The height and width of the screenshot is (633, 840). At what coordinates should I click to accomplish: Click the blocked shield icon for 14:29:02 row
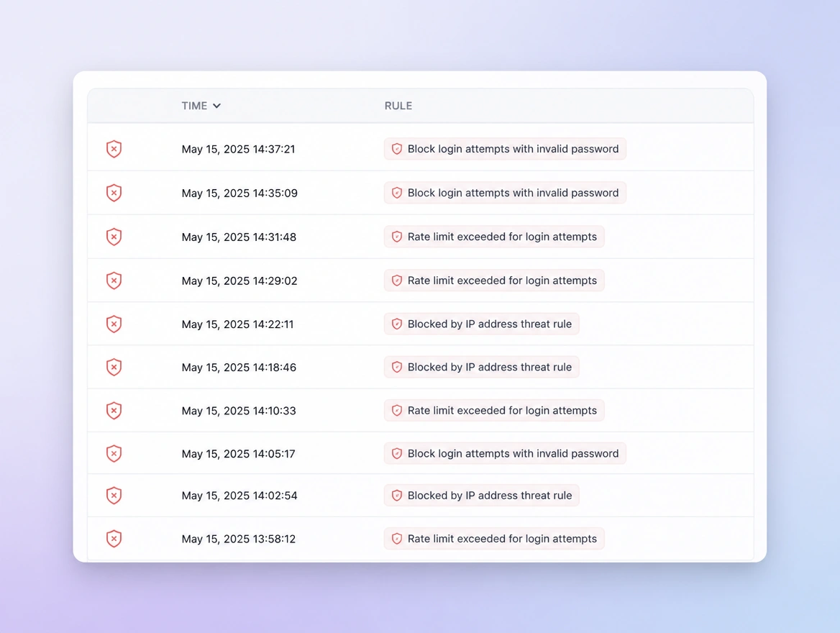(x=114, y=281)
